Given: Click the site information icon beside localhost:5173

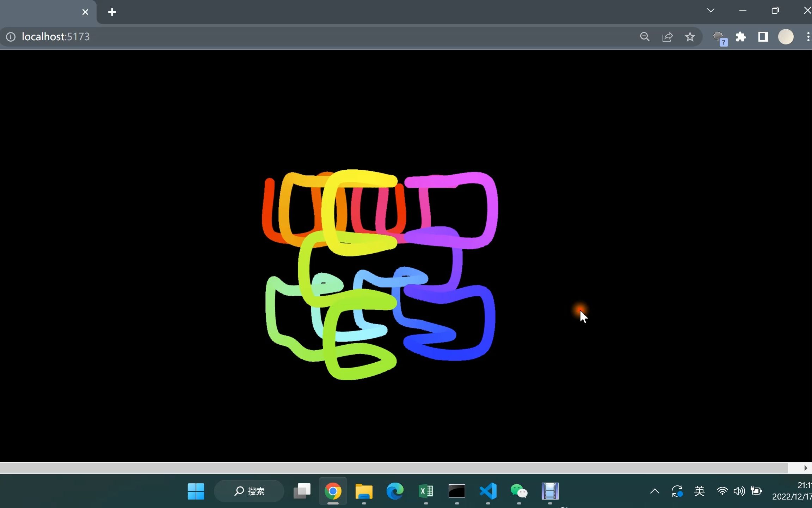Looking at the screenshot, I should click(x=11, y=36).
